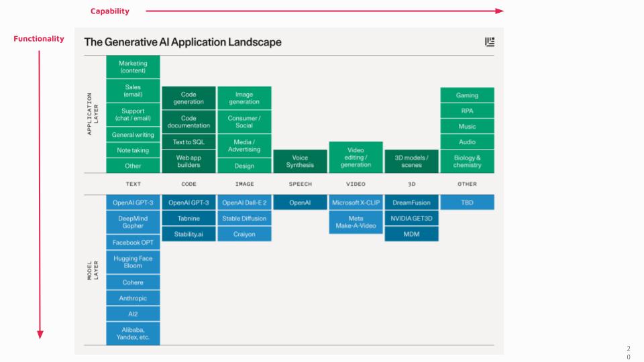644x362 pixels.
Task: Click the Microsoft X-CLIP box
Action: (356, 202)
